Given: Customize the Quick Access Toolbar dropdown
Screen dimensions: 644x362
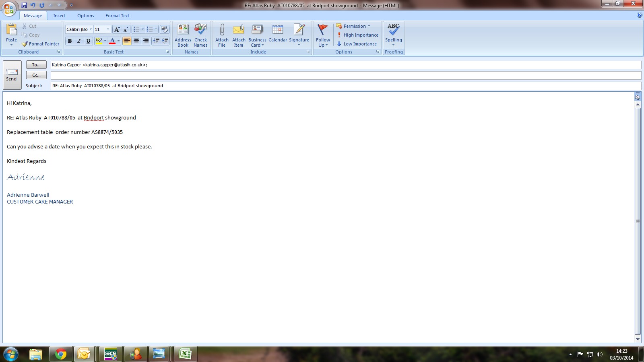Looking at the screenshot, I should [x=71, y=5].
